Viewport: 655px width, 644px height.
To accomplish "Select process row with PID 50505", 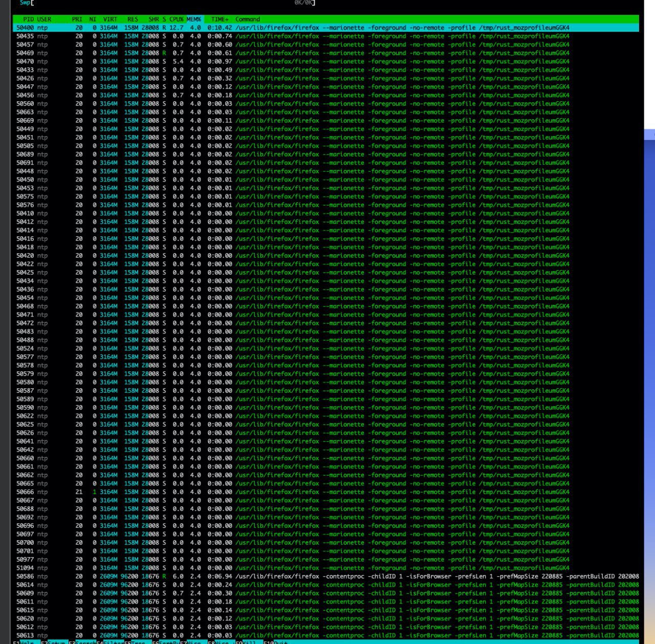I will (326, 146).
